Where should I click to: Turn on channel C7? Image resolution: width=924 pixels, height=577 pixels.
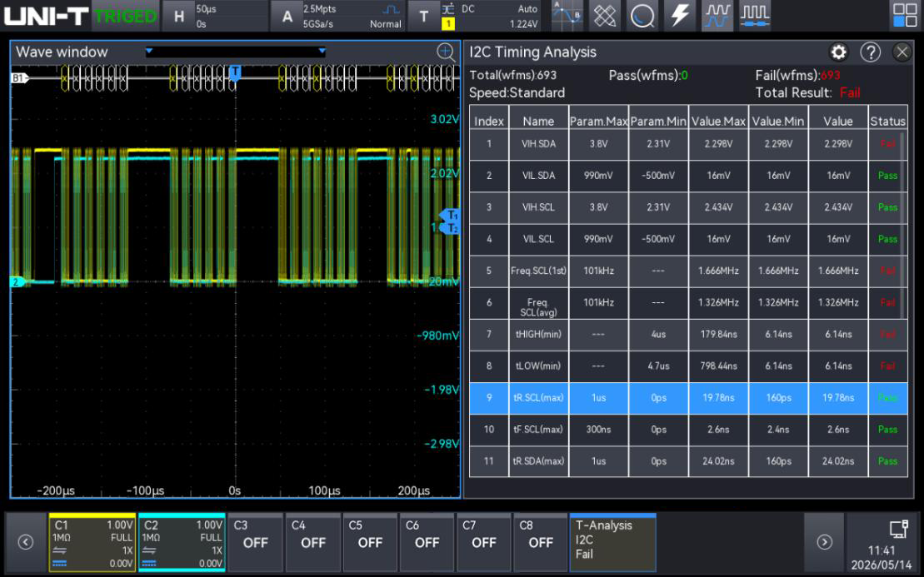(484, 542)
